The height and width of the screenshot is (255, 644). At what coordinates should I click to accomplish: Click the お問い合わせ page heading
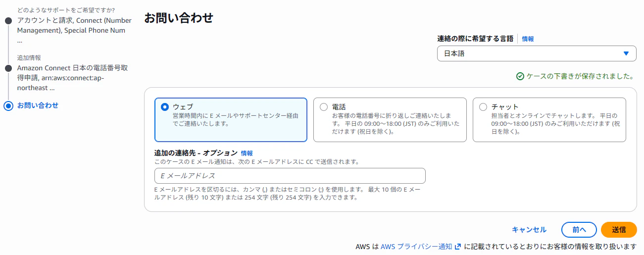[x=179, y=18]
